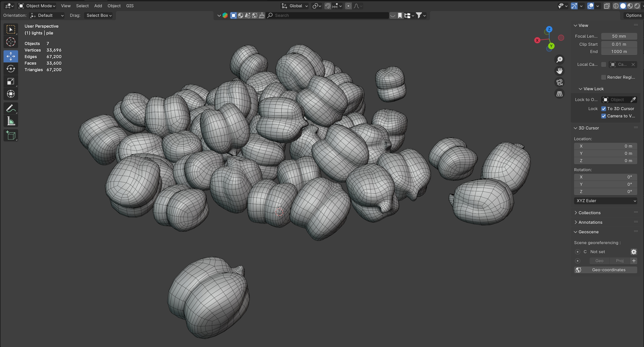Open the GIS menu
The height and width of the screenshot is (347, 644).
[130, 6]
